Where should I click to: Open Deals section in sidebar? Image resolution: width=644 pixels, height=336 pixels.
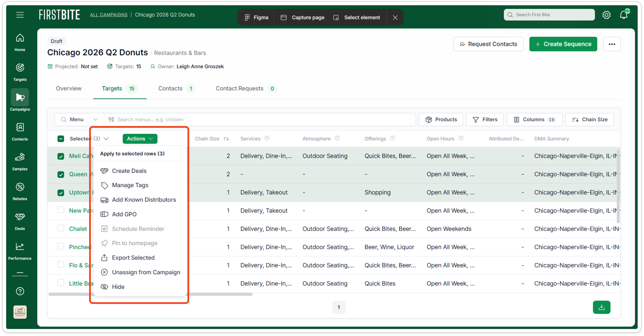click(20, 221)
